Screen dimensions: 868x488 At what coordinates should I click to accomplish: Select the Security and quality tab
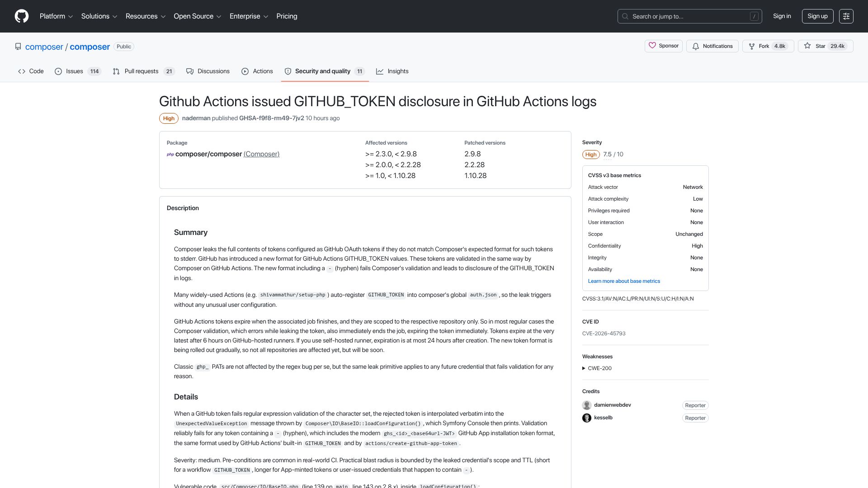325,71
